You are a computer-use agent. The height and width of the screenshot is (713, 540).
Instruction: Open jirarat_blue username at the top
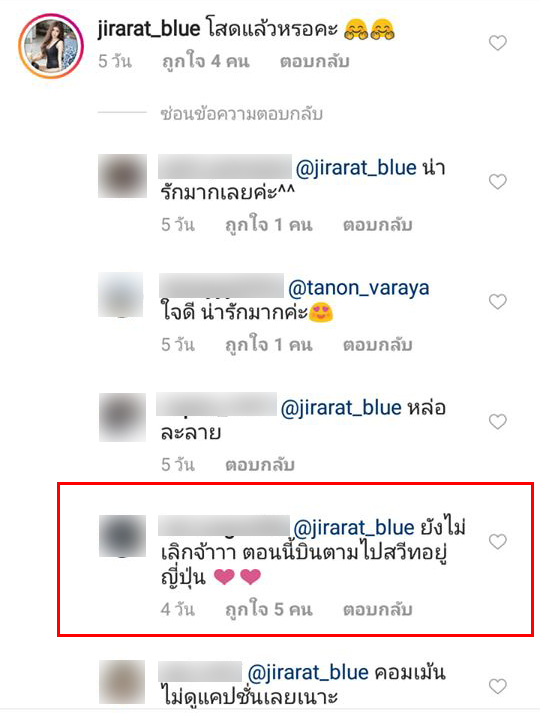coord(149,30)
